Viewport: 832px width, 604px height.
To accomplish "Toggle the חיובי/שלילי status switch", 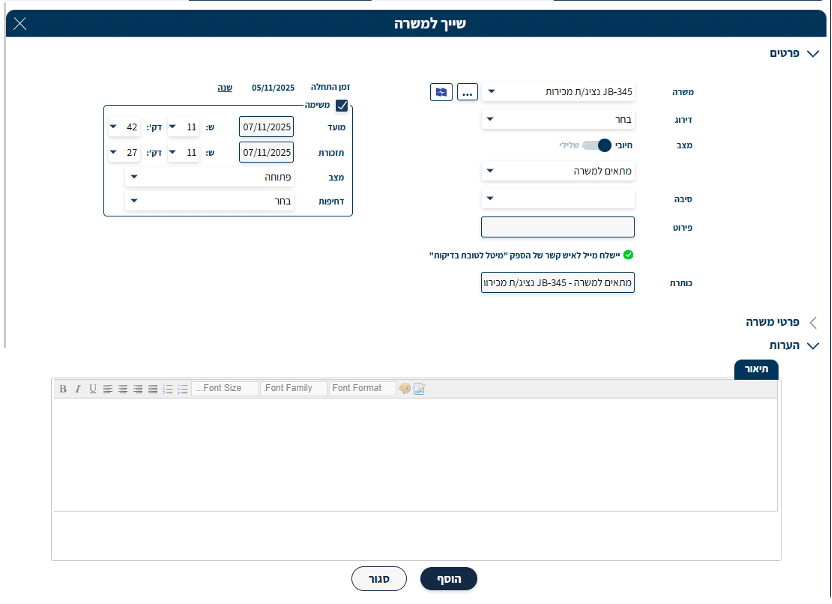I will [x=597, y=145].
